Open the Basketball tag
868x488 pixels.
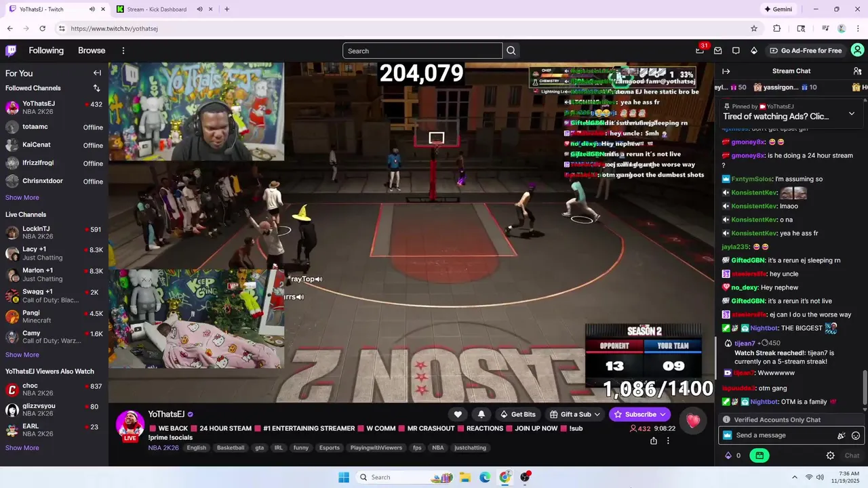(231, 448)
